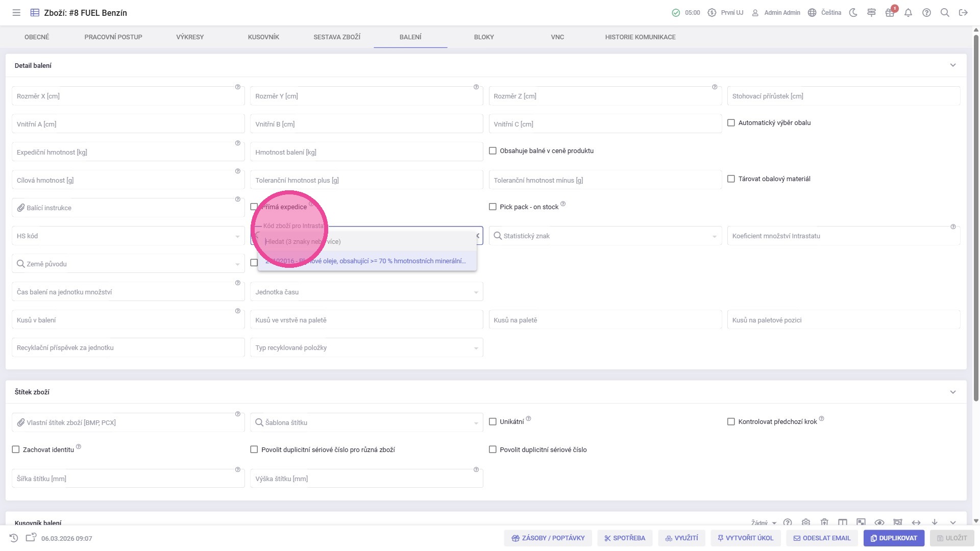Open the signpost navigation icon

(871, 13)
